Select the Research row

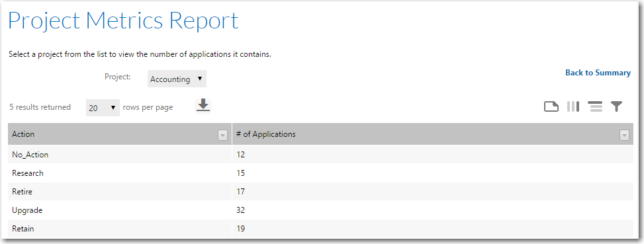click(x=320, y=173)
